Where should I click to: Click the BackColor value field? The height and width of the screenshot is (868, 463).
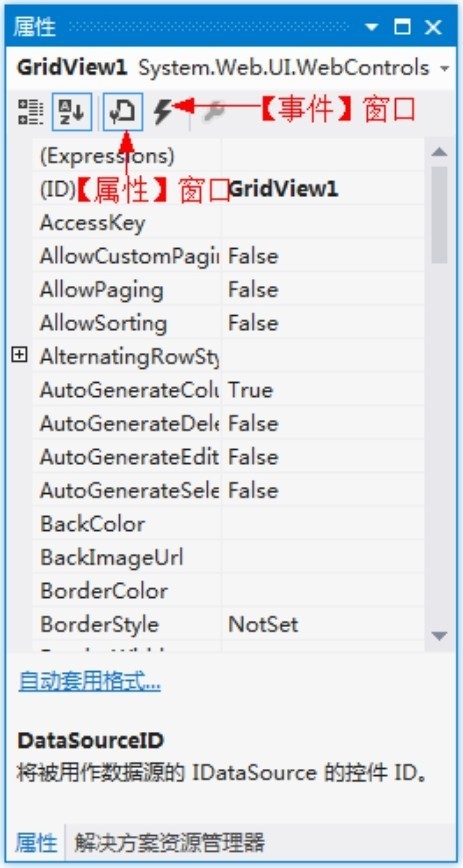[x=323, y=524]
